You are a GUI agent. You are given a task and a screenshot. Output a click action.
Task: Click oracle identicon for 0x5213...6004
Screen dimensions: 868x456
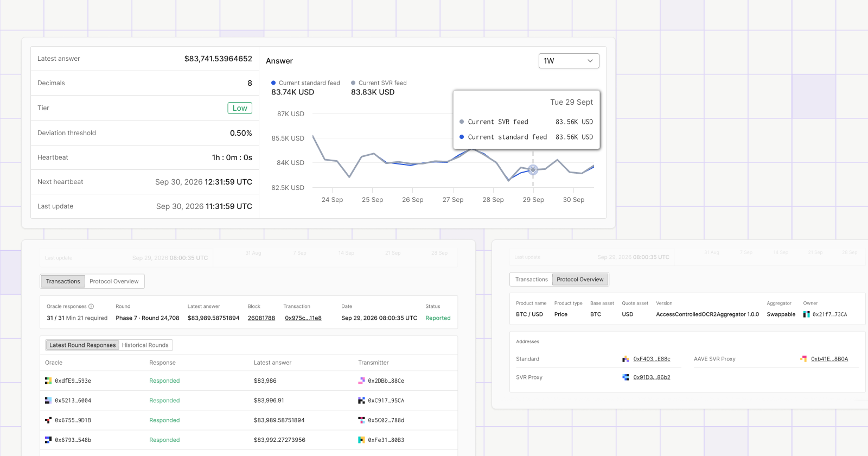(x=48, y=401)
